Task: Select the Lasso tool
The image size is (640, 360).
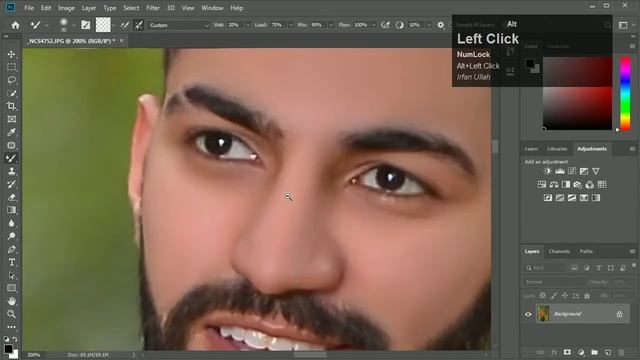Action: (11, 80)
